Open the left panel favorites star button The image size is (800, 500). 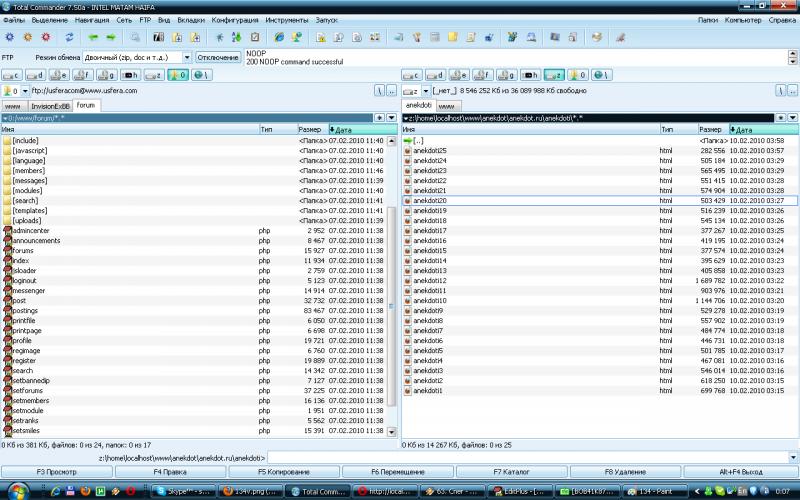coord(380,118)
